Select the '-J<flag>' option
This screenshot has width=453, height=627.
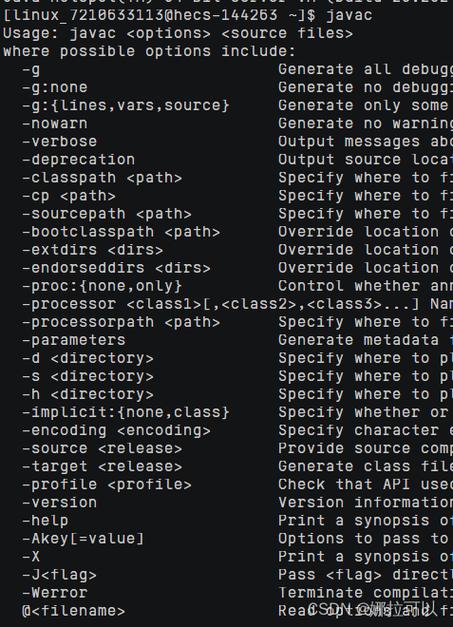pyautogui.click(x=60, y=575)
